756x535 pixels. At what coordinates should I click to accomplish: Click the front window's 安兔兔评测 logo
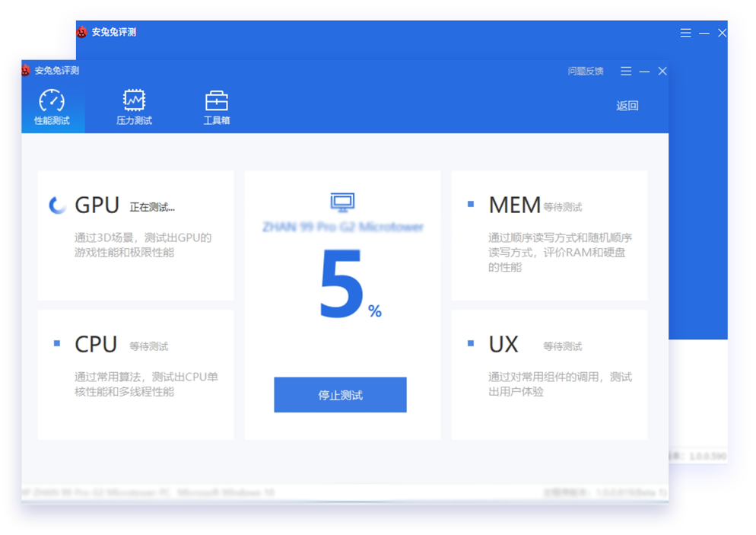point(26,71)
